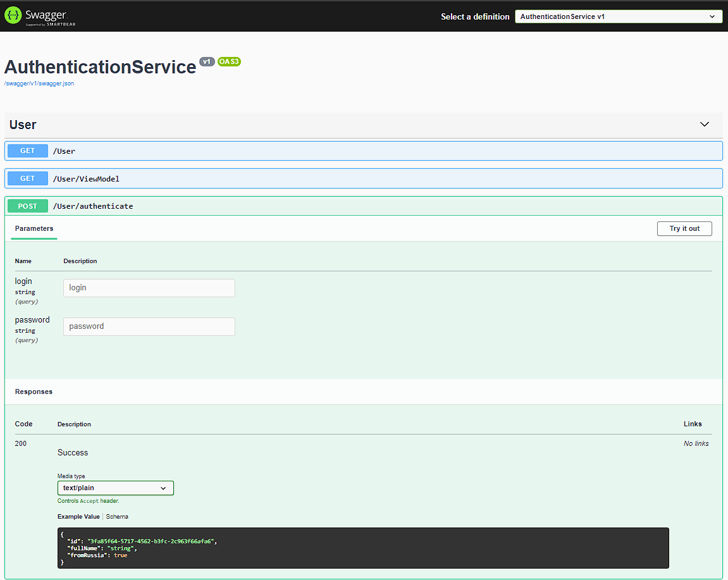Click the Try it out button
Viewport: 728px width, 580px height.
coord(684,228)
